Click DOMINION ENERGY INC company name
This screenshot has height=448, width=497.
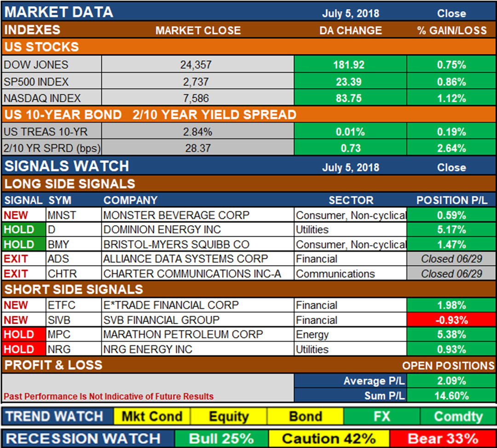[162, 230]
